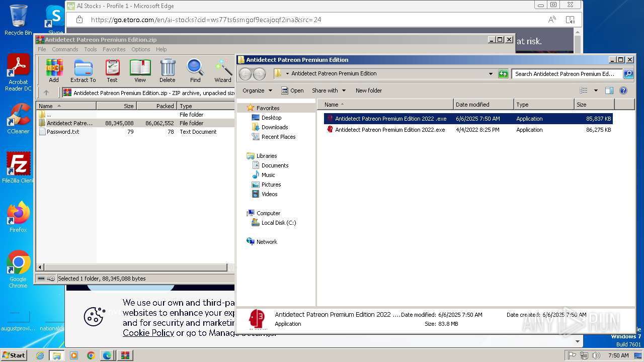This screenshot has height=362, width=644.
Task: Click WinRAR horizontal scrollbar track
Action: point(135,267)
